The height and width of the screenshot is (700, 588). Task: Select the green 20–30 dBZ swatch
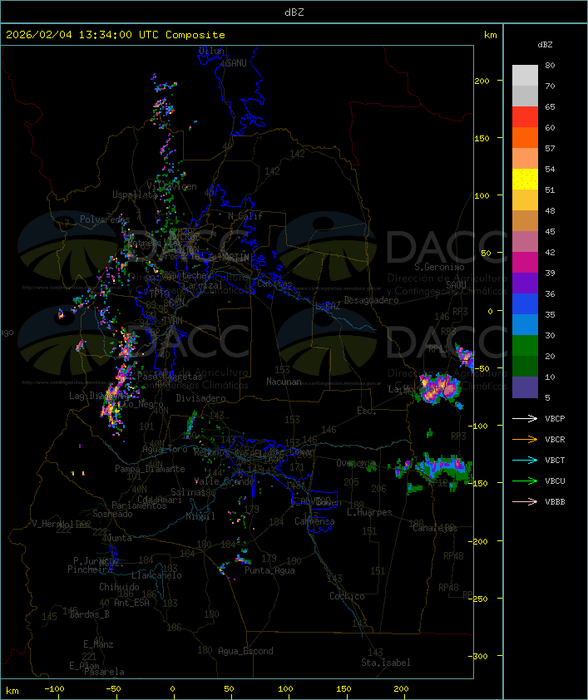point(525,346)
